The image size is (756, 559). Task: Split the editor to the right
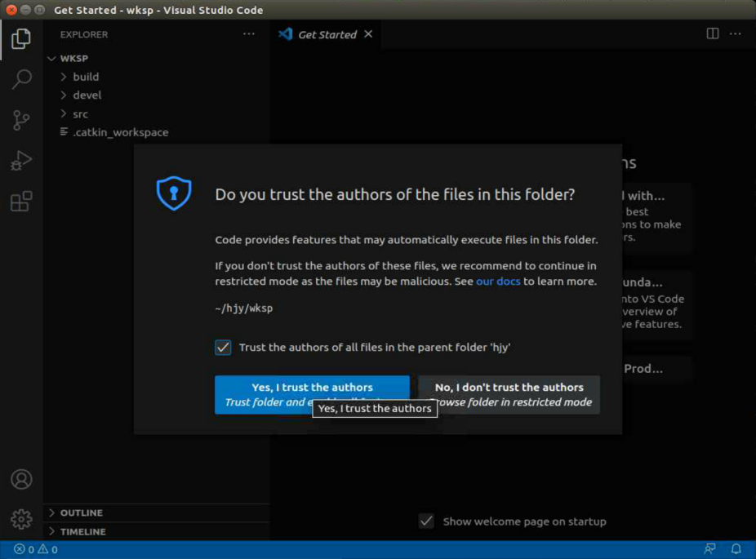(712, 33)
